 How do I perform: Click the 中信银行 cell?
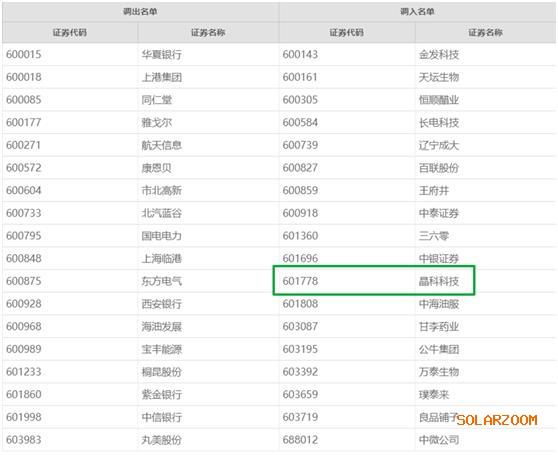point(162,417)
